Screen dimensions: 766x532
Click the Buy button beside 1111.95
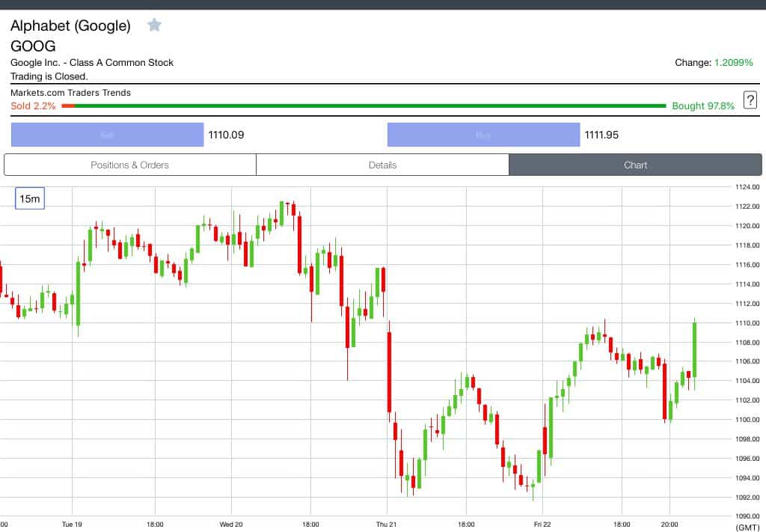pyautogui.click(x=484, y=135)
